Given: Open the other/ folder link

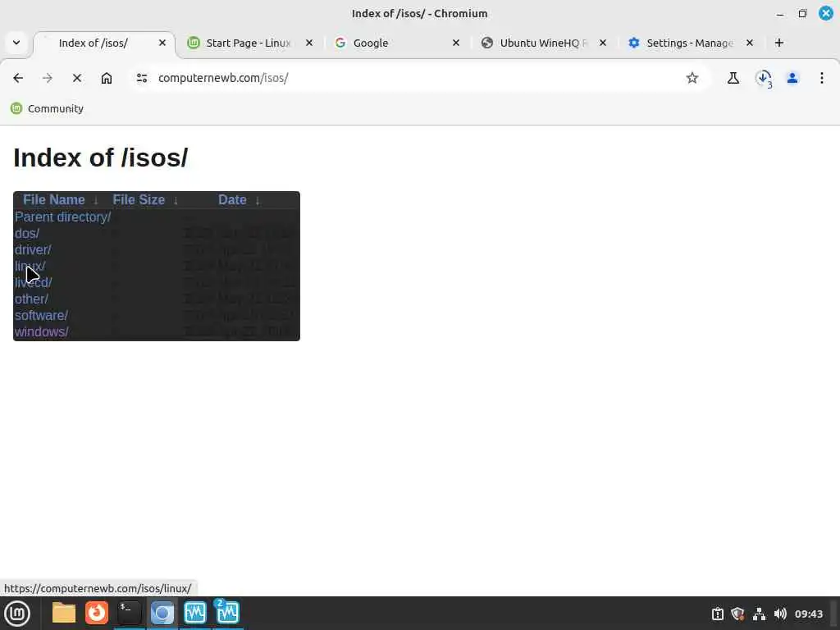Looking at the screenshot, I should pos(31,299).
